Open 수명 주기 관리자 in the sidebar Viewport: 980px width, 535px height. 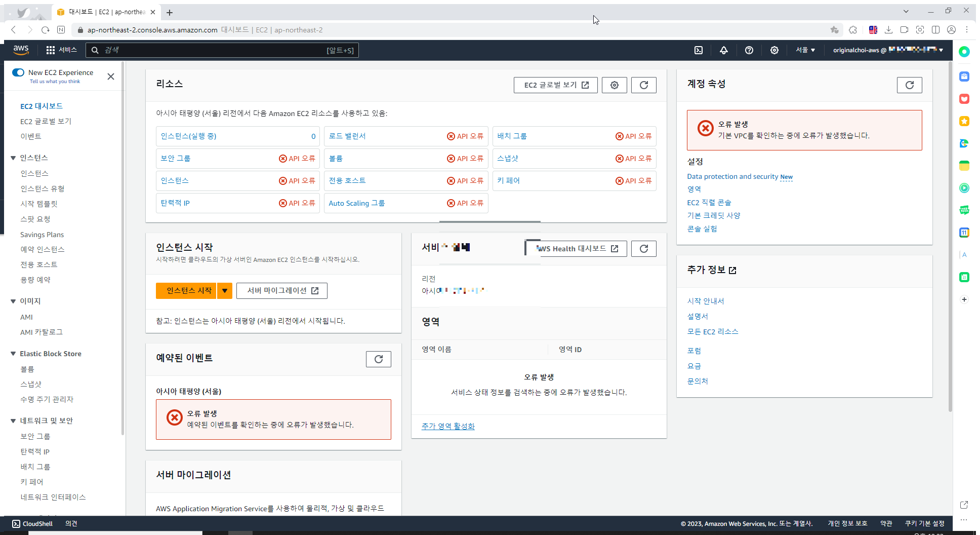(47, 400)
